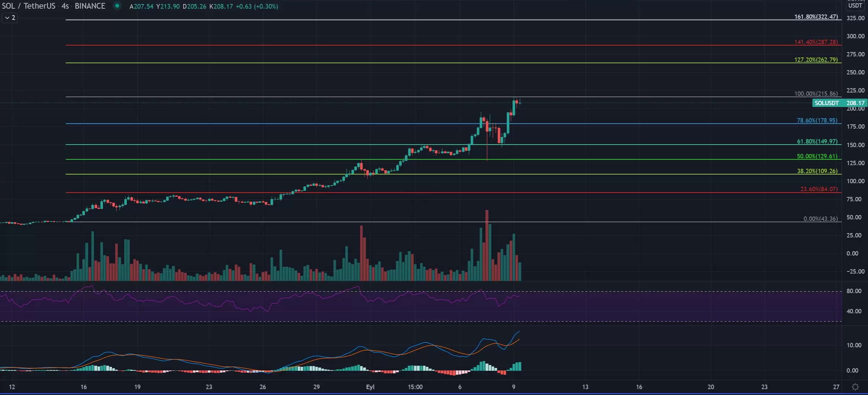Click the green 50.00%(129.61) Fibonacci label

tap(817, 156)
